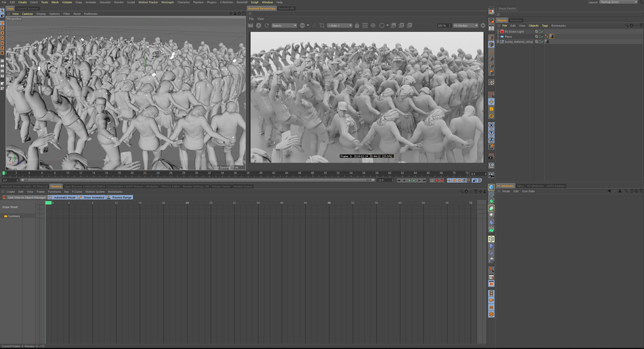This screenshot has width=644, height=349.
Task: Click the clapperboard icon in RenderView toolbar
Action: pyautogui.click(x=251, y=26)
